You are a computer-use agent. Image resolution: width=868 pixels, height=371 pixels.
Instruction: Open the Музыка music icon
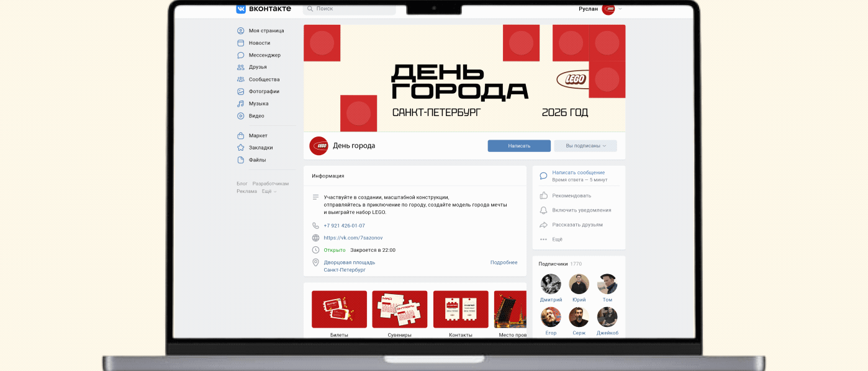coord(241,104)
